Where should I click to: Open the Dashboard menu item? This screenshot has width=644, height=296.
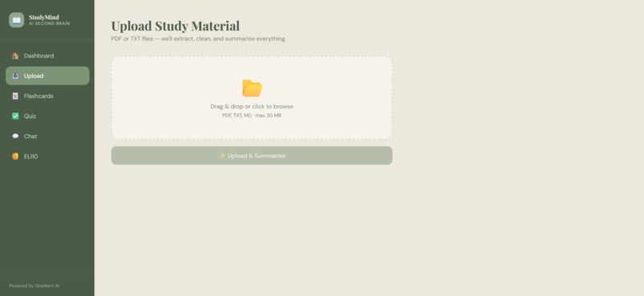tap(47, 55)
